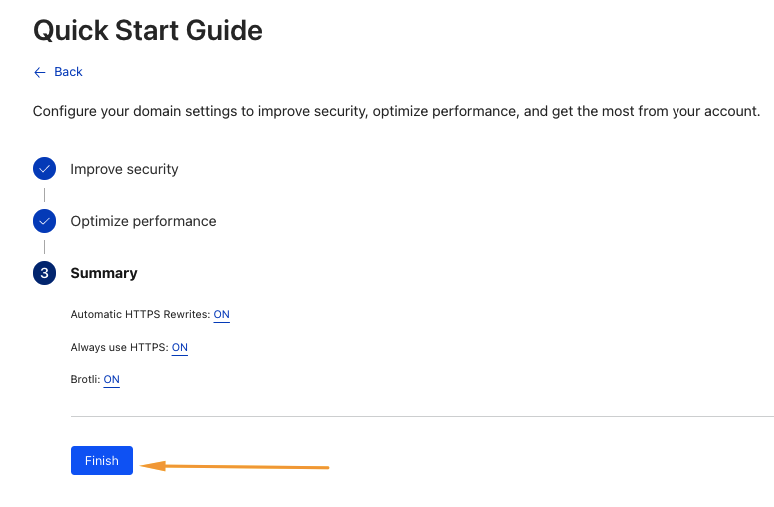Click the Improve security checkmark icon

[x=44, y=169]
